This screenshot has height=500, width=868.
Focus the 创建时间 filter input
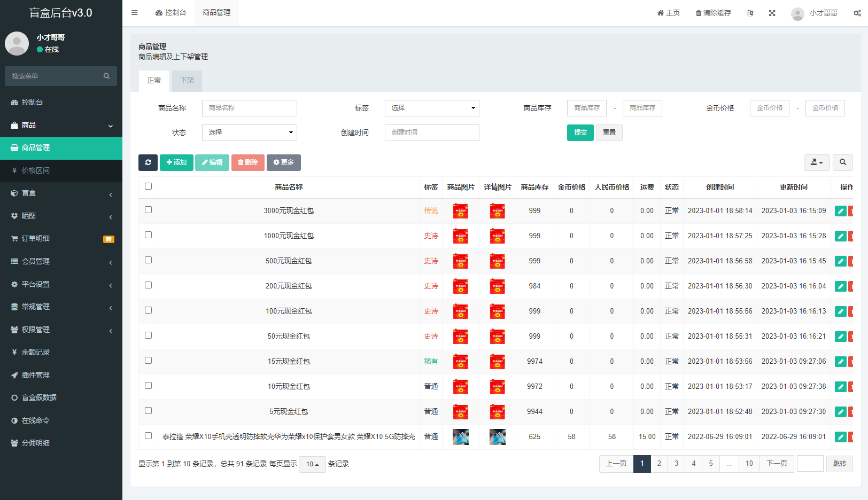click(432, 132)
